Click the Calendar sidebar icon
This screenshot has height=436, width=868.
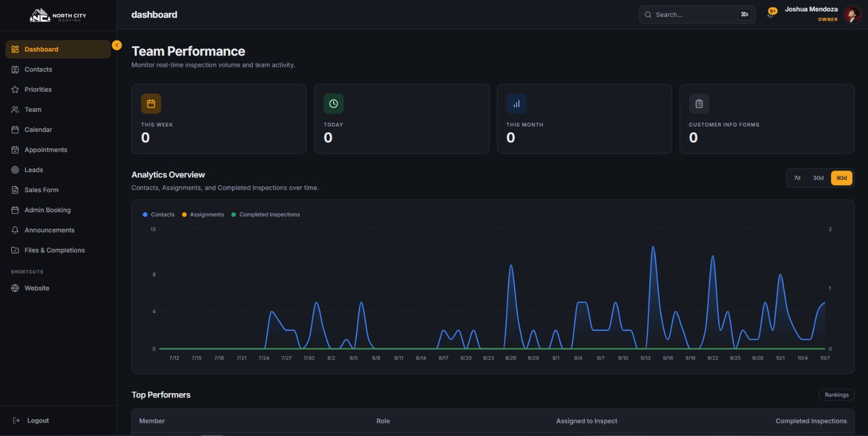(x=15, y=130)
